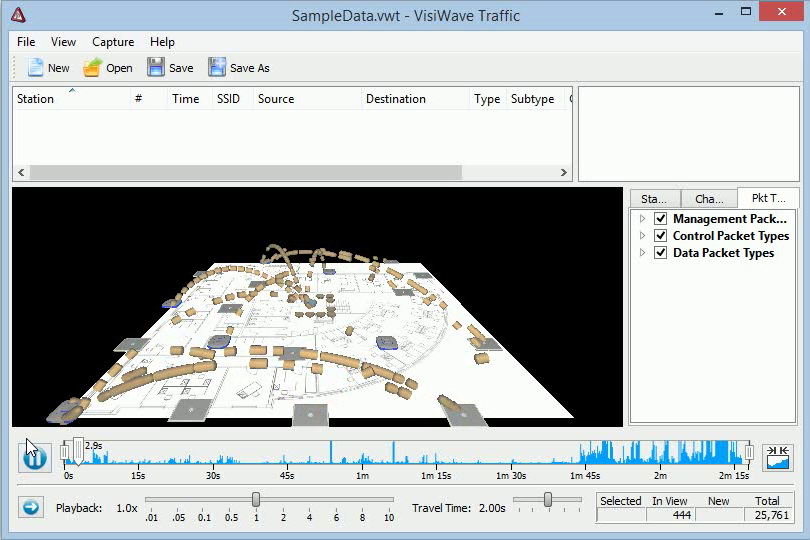Uncheck Management Packet Types checkbox
This screenshot has width=810, height=540.
660,219
